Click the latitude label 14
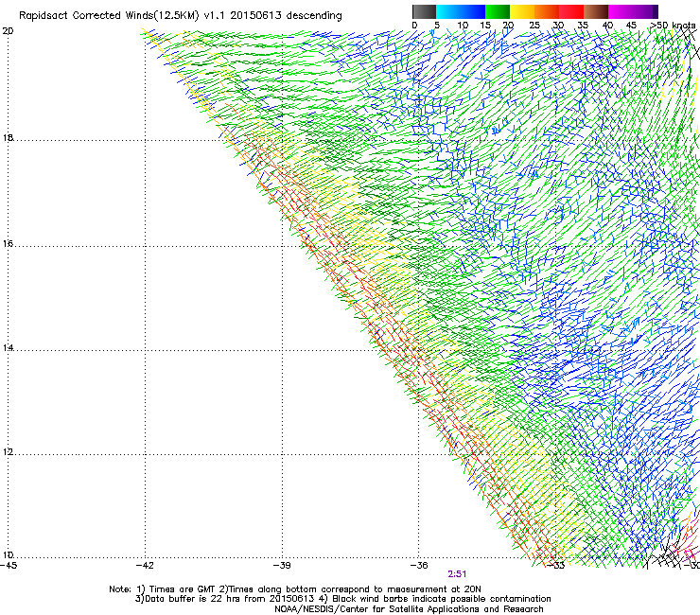The height and width of the screenshot is (615, 700). (x=8, y=347)
